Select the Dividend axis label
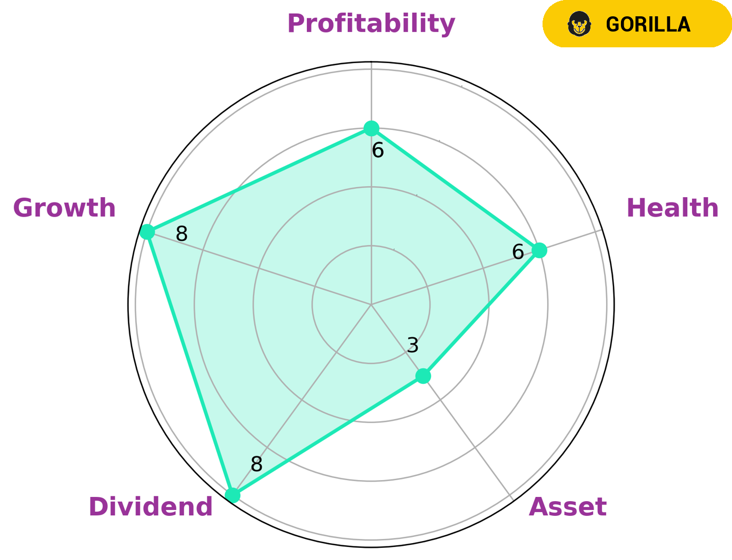 151,507
